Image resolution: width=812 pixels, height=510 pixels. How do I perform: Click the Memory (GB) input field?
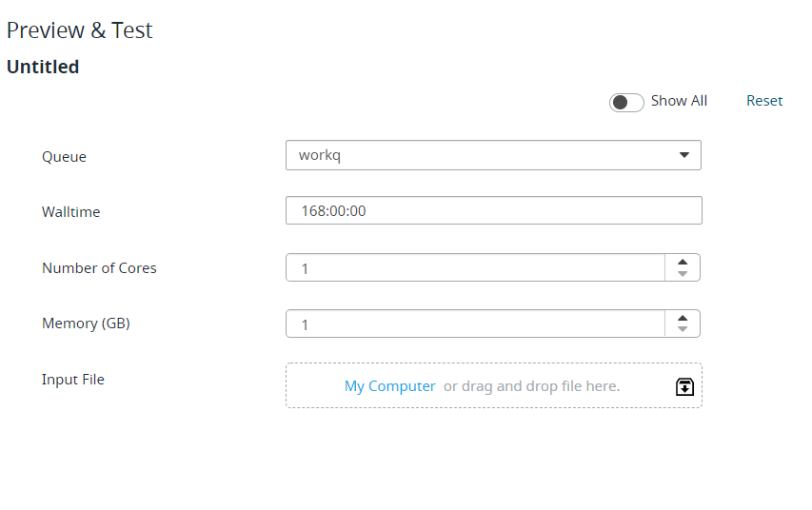(475, 324)
